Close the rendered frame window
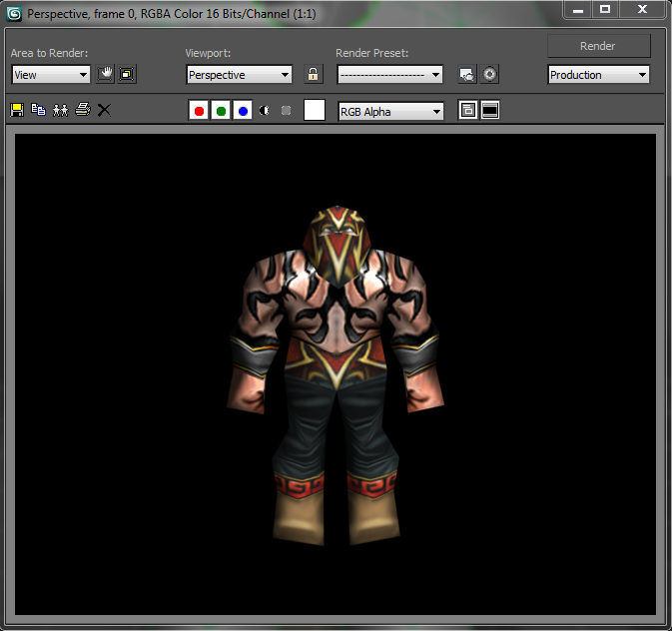This screenshot has height=631, width=672. point(642,9)
